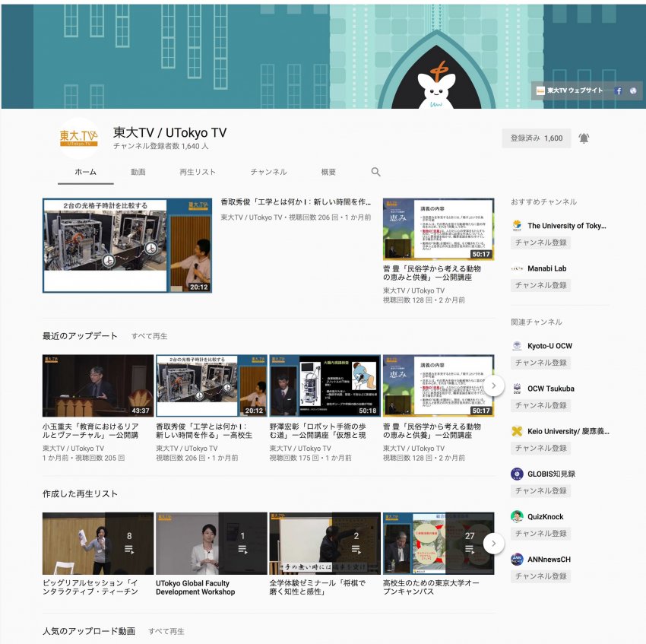
Task: Open the ANNnewsCH channel avatar
Action: 517,559
